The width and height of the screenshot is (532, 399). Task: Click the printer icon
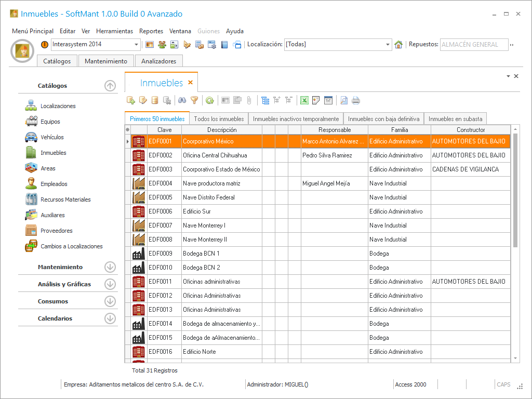(356, 100)
